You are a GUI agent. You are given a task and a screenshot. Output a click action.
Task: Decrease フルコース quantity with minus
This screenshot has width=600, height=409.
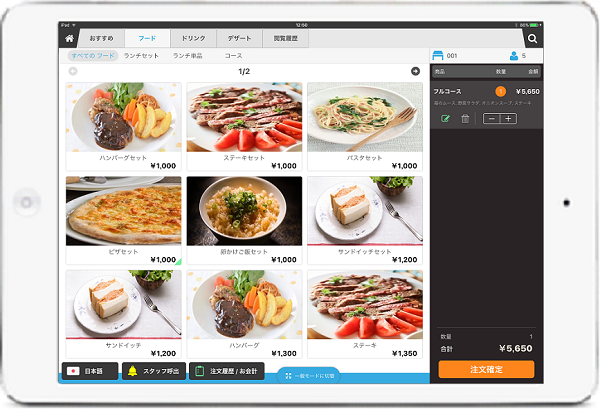tap(492, 119)
